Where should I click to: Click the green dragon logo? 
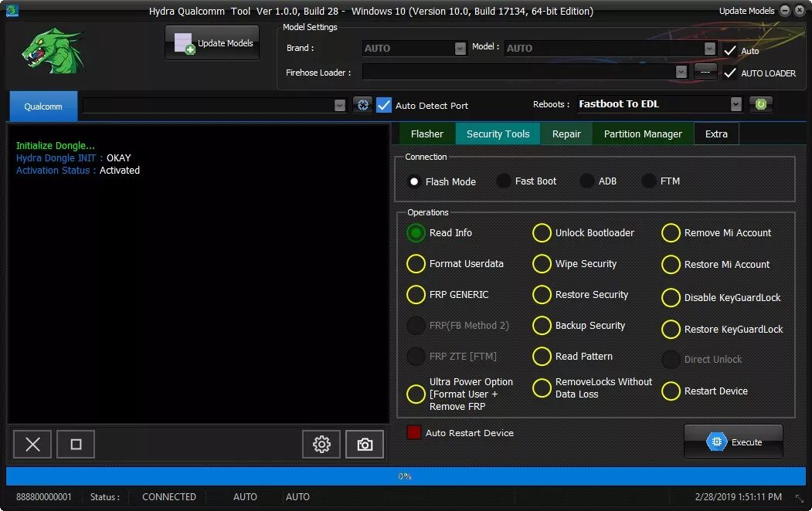tap(53, 51)
